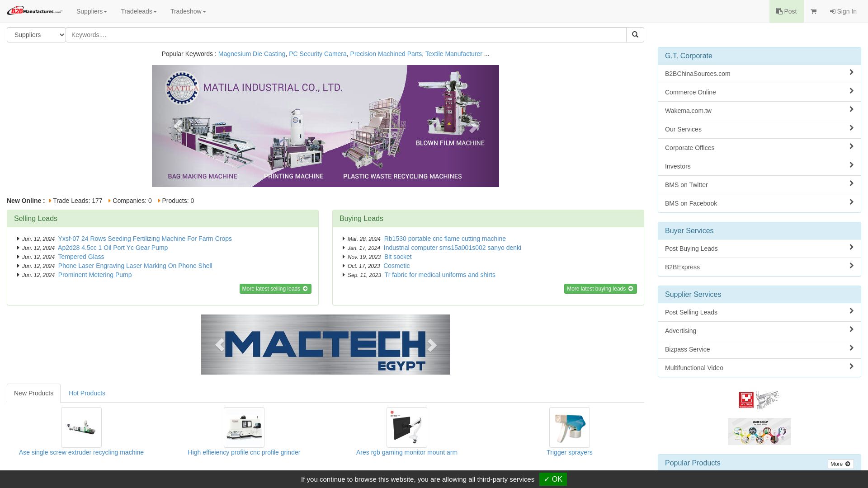
Task: Accept cookies via the OK button
Action: tap(553, 479)
